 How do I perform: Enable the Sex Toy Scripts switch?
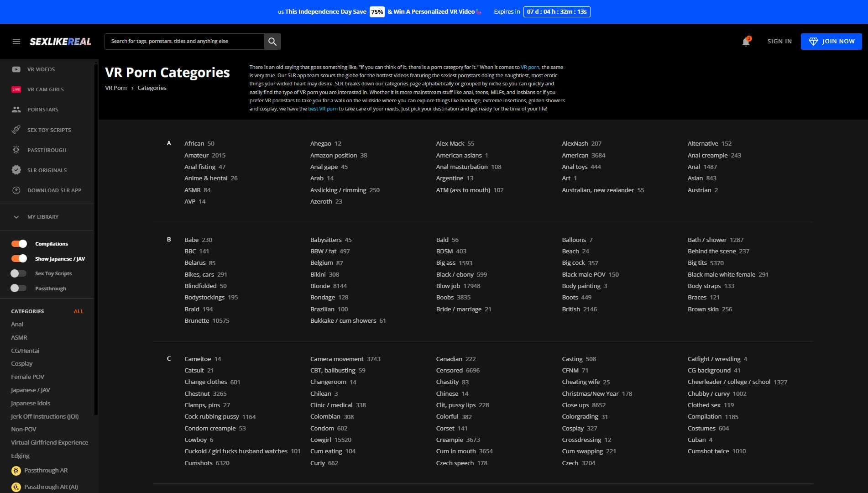tap(19, 273)
